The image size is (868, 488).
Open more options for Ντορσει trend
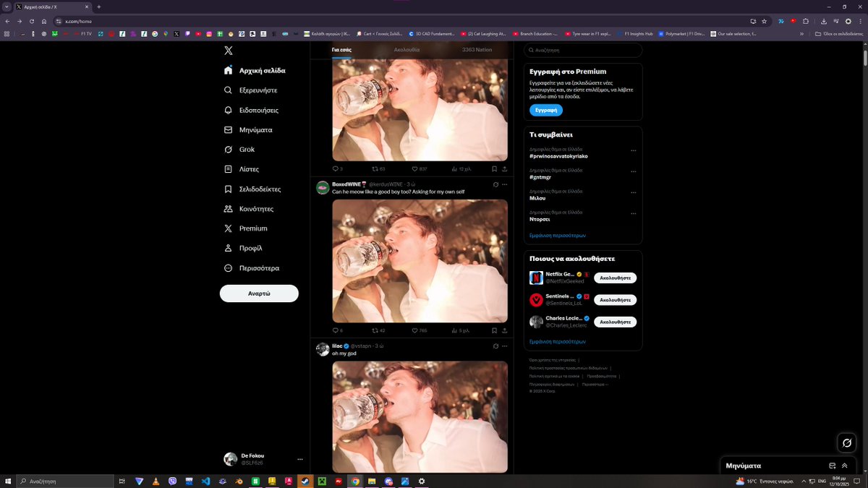[x=634, y=213]
